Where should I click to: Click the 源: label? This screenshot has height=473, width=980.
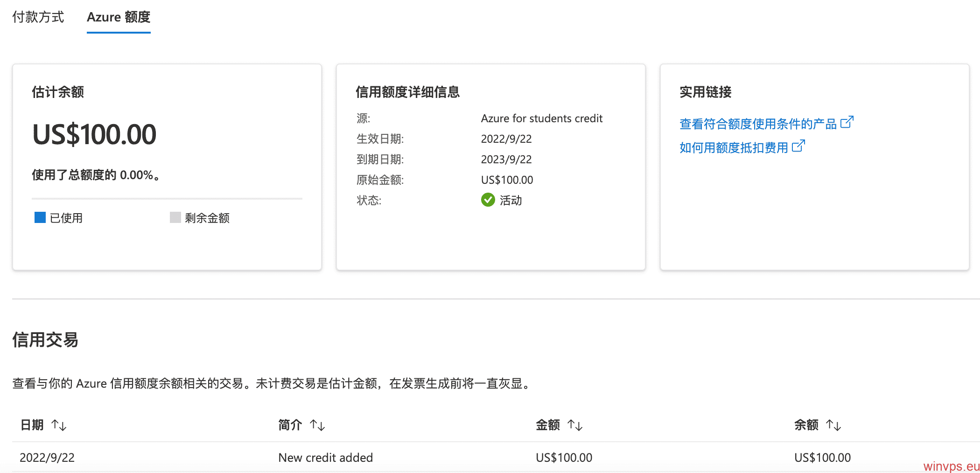(x=363, y=118)
